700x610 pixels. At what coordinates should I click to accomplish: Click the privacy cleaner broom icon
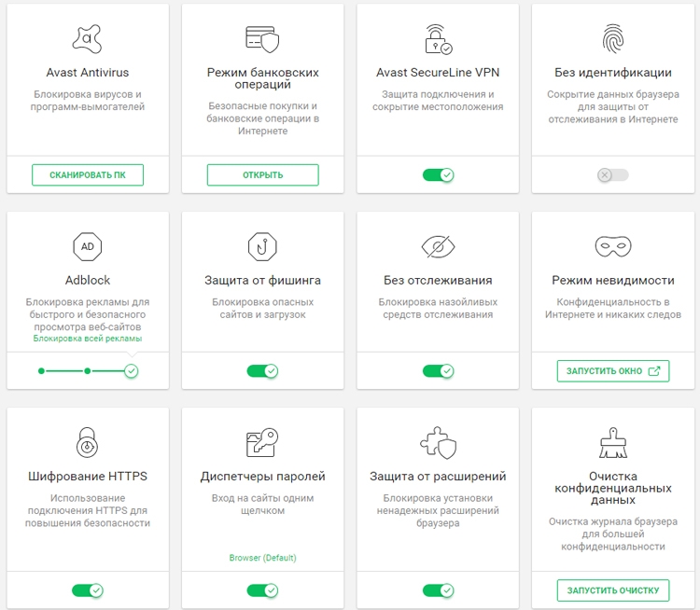(613, 443)
